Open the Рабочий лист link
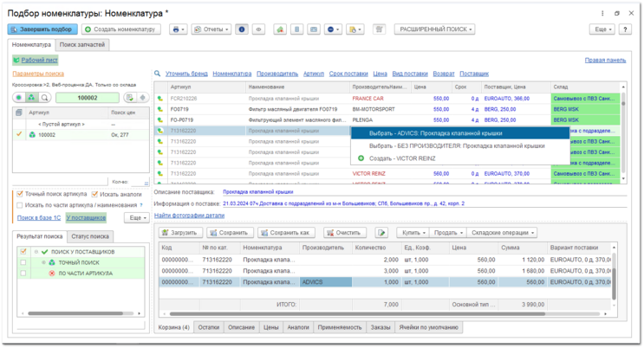 coord(39,61)
